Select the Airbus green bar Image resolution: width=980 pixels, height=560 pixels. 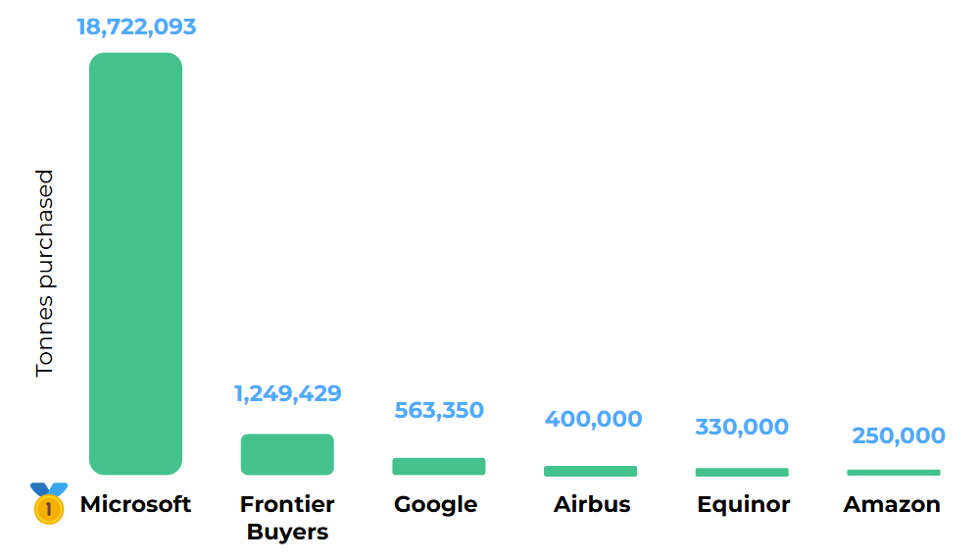(x=590, y=471)
